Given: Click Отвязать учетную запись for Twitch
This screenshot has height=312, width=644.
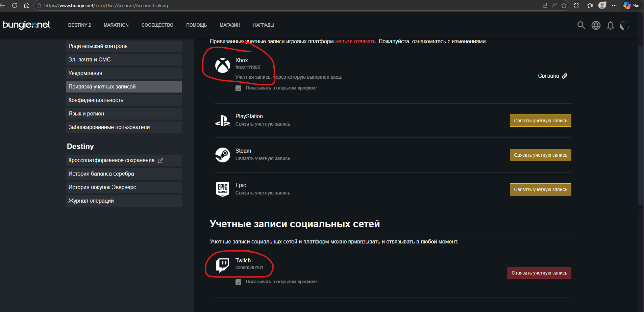Looking at the screenshot, I should (539, 273).
